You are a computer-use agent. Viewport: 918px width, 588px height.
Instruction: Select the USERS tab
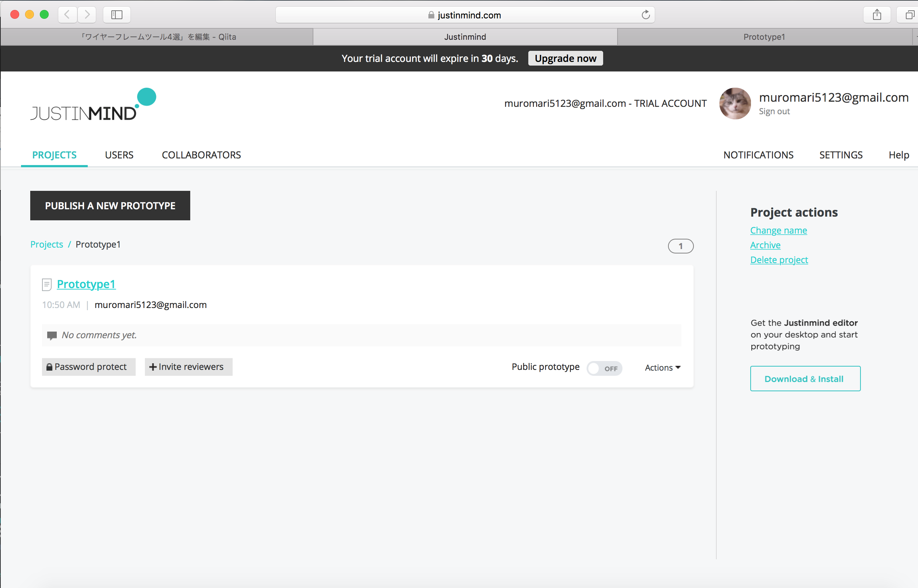[119, 154]
